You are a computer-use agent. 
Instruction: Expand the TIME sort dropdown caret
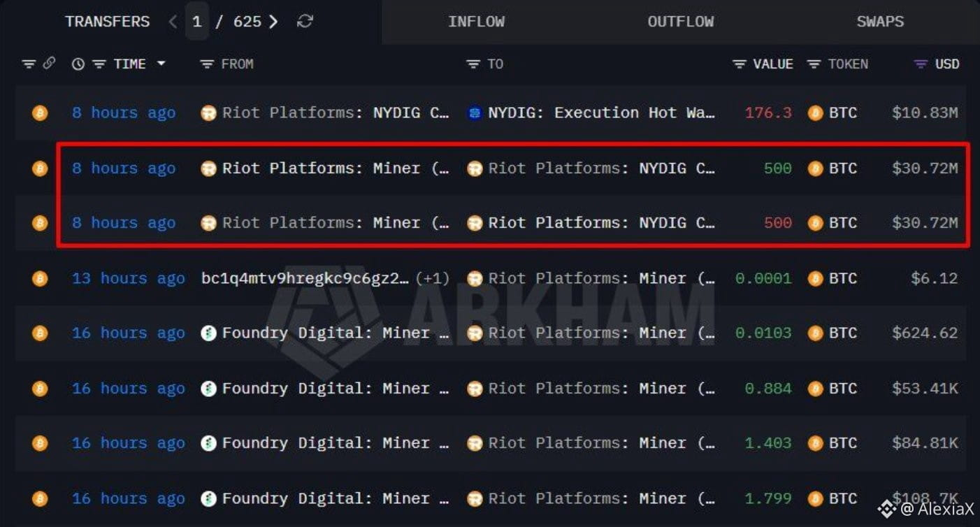(161, 64)
